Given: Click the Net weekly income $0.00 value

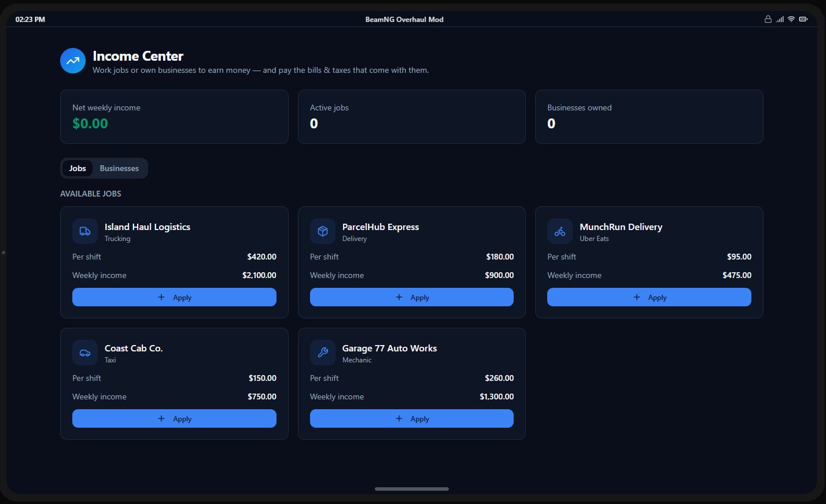Looking at the screenshot, I should pos(90,123).
